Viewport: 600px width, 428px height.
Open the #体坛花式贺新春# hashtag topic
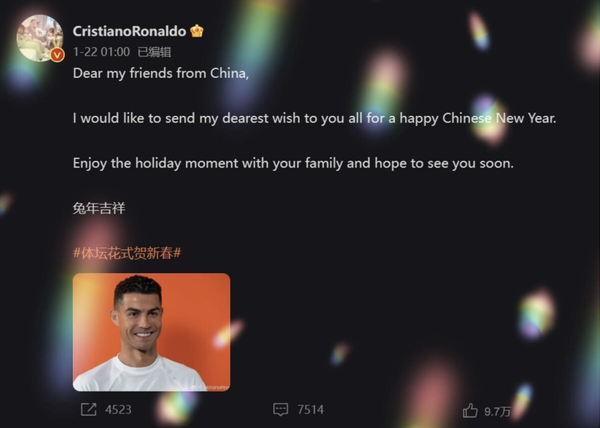[127, 253]
